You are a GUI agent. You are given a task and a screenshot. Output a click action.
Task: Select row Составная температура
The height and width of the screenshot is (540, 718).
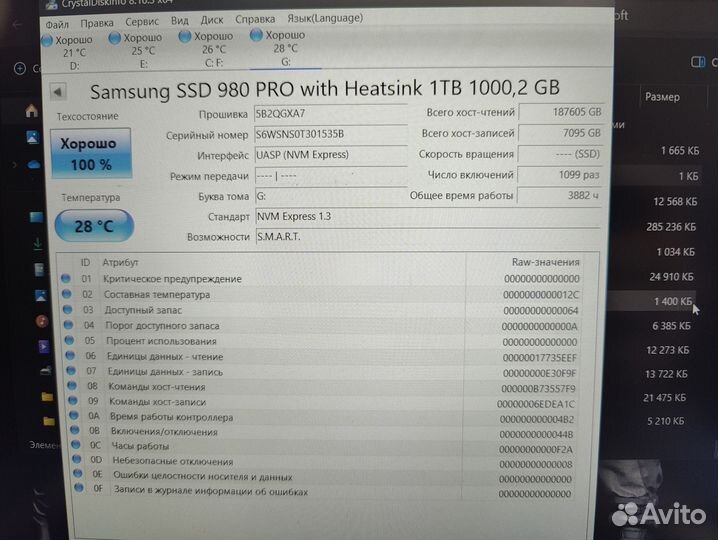tap(321, 295)
